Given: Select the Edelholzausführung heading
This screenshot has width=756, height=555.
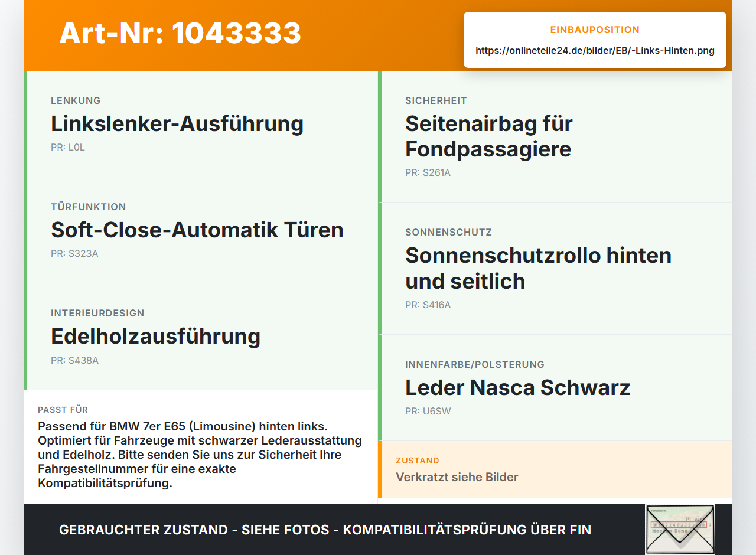Looking at the screenshot, I should tap(155, 337).
